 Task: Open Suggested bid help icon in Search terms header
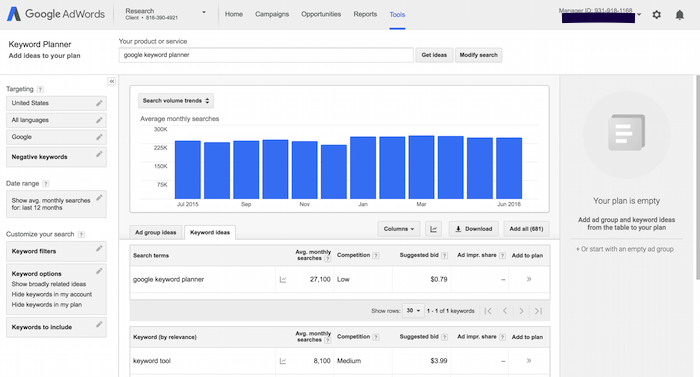click(444, 256)
